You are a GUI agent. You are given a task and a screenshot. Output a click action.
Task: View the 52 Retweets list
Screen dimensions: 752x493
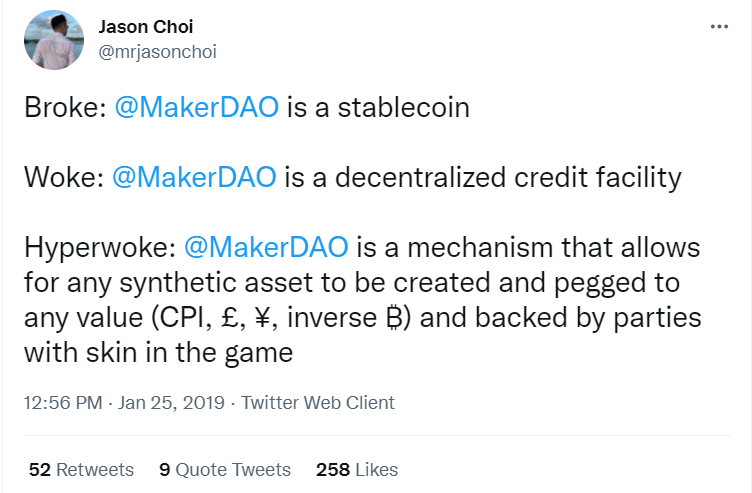click(x=81, y=469)
